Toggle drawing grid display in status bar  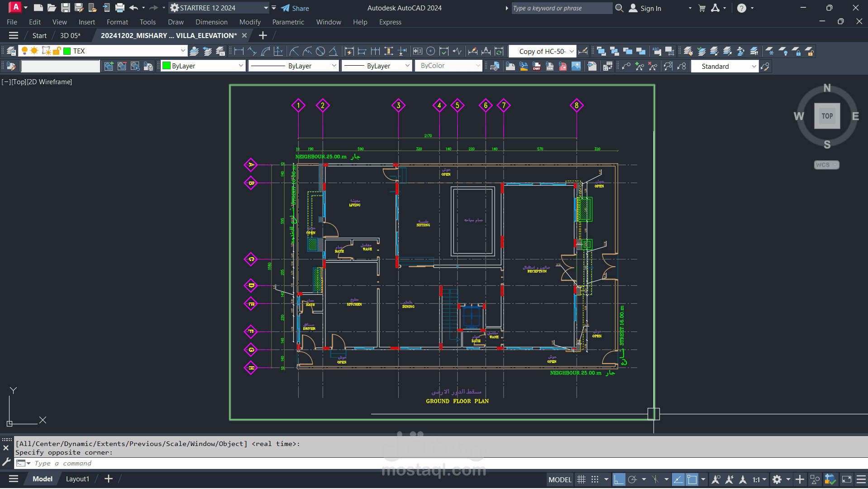(582, 479)
